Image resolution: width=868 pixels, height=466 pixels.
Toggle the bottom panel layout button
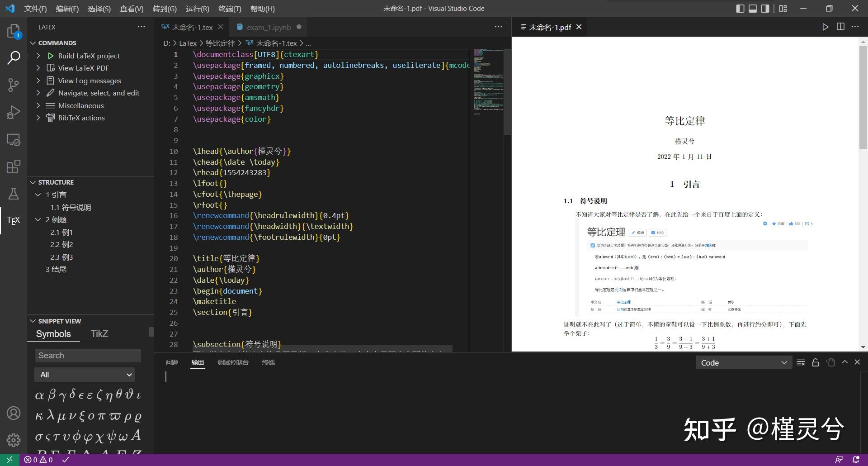pos(753,9)
